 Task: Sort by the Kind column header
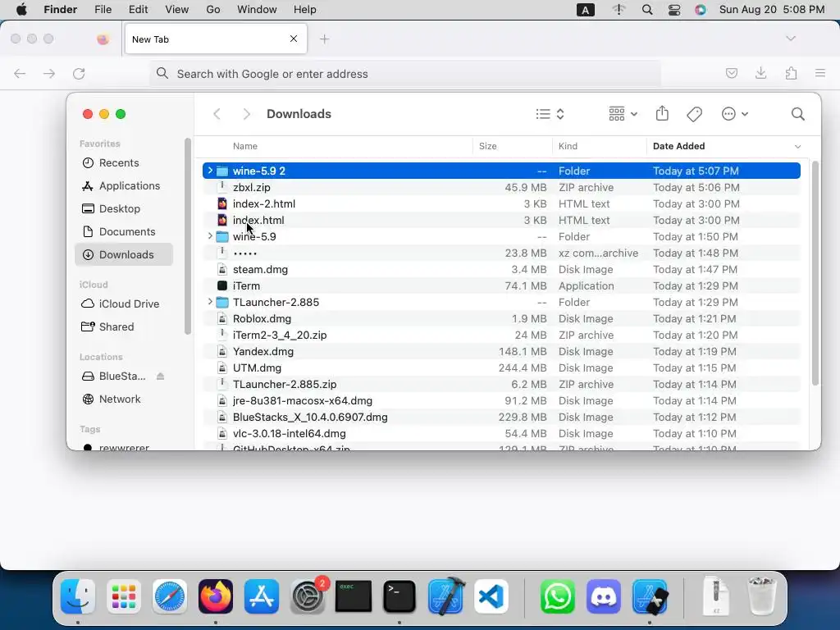[568, 146]
